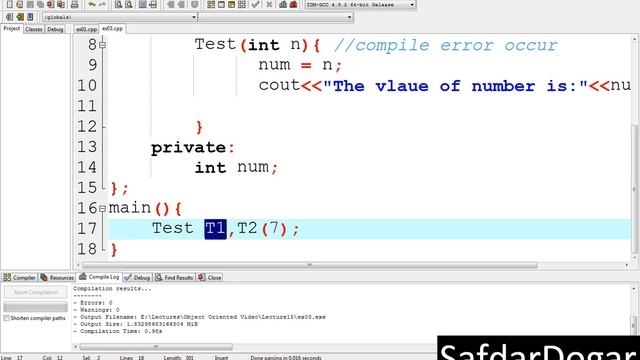Click the Profile analysis chart icon
This screenshot has height=360, width=640.
point(283,4)
